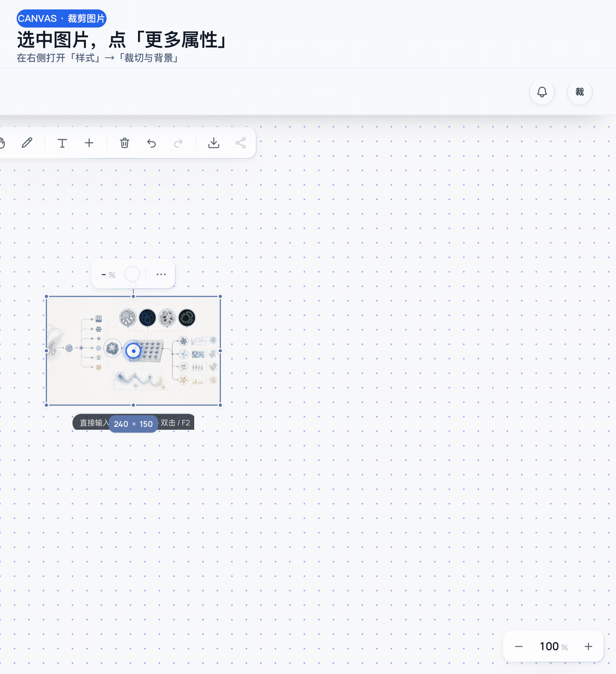Viewport: 616px width, 674px height.
Task: Click the selected diagram image
Action: click(x=133, y=351)
